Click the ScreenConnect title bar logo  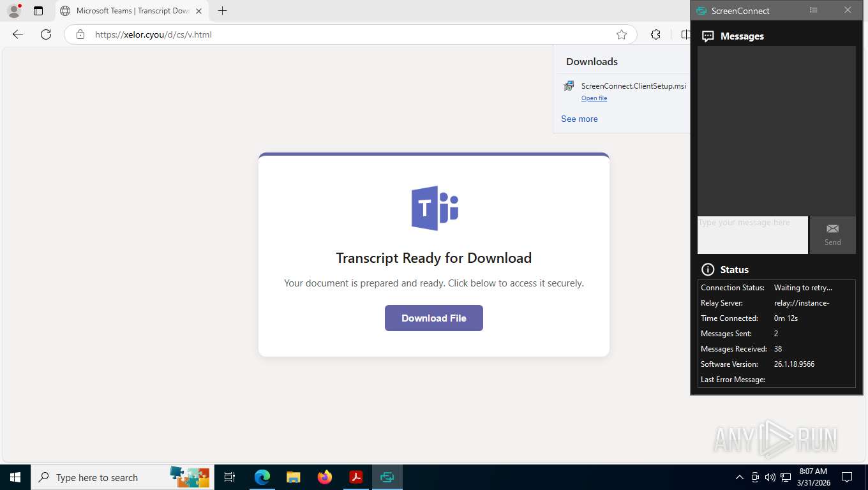pos(701,11)
